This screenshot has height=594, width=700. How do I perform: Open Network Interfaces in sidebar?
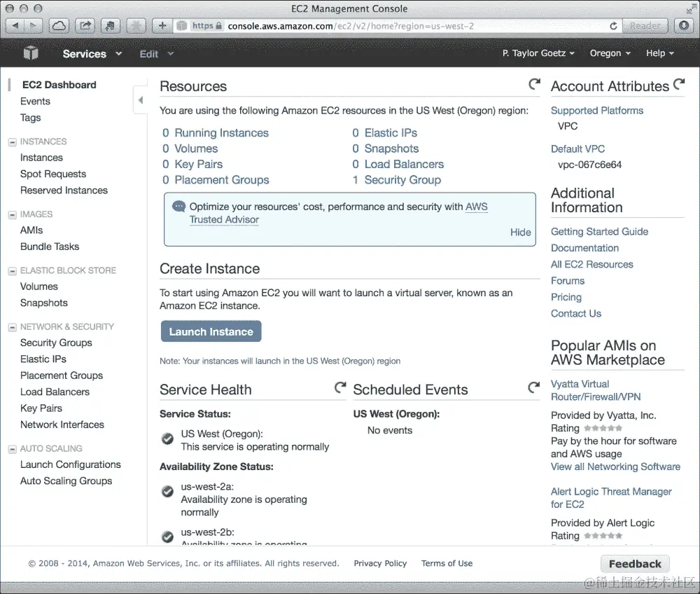pos(62,424)
